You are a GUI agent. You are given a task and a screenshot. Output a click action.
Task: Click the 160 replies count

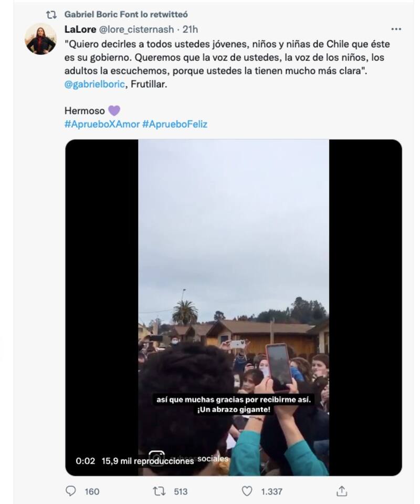coord(92,491)
